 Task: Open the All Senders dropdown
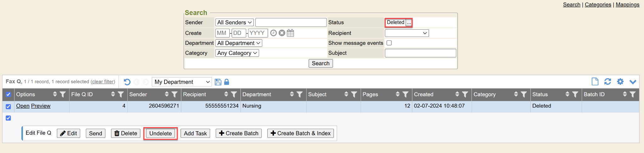[234, 22]
